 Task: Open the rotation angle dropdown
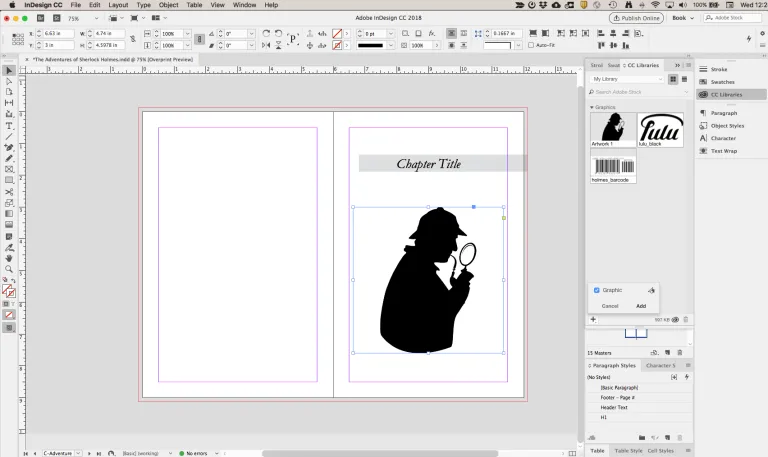point(251,33)
